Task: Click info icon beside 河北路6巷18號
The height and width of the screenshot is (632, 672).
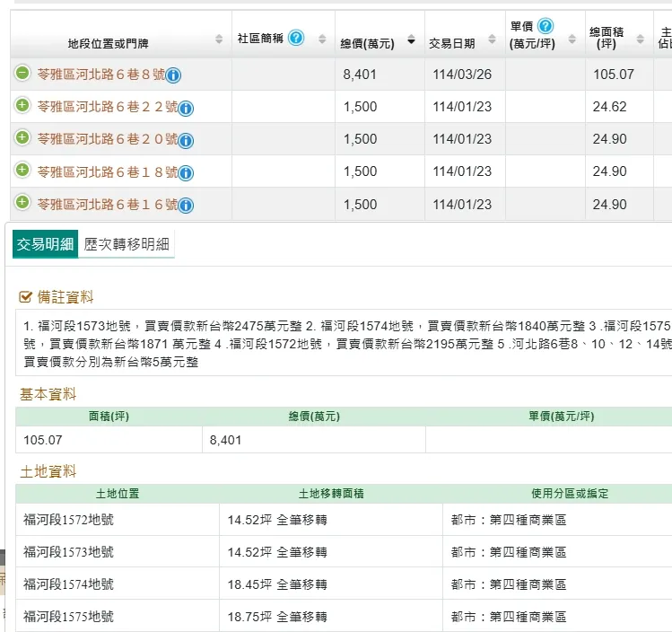Action: point(186,173)
